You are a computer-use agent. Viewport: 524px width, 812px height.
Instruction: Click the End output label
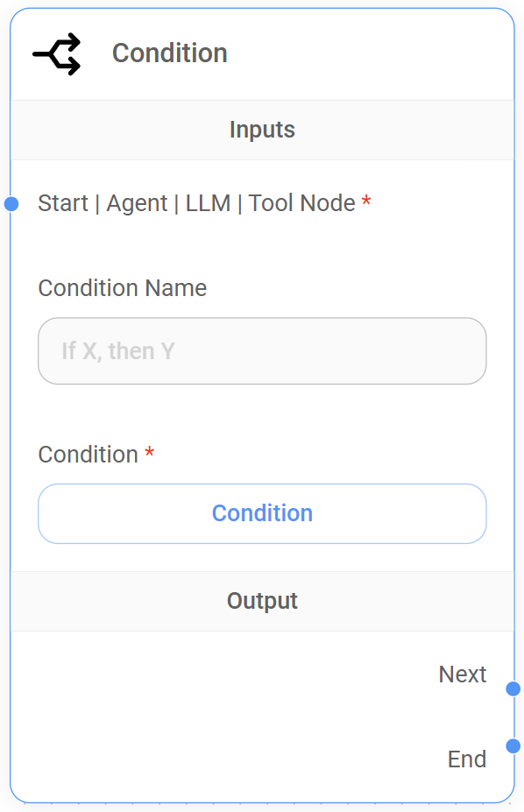click(467, 759)
